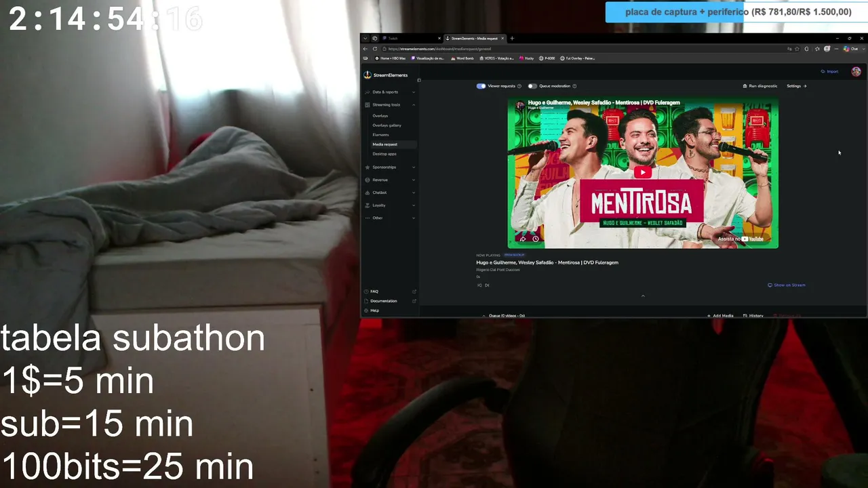Viewport: 868px width, 488px height.
Task: Toggle the Queue moderation switch
Action: click(x=532, y=86)
